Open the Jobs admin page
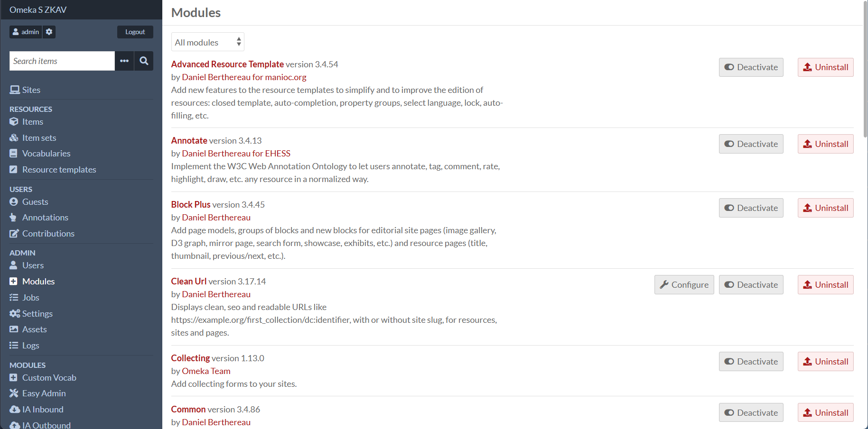Image resolution: width=868 pixels, height=429 pixels. pyautogui.click(x=30, y=298)
